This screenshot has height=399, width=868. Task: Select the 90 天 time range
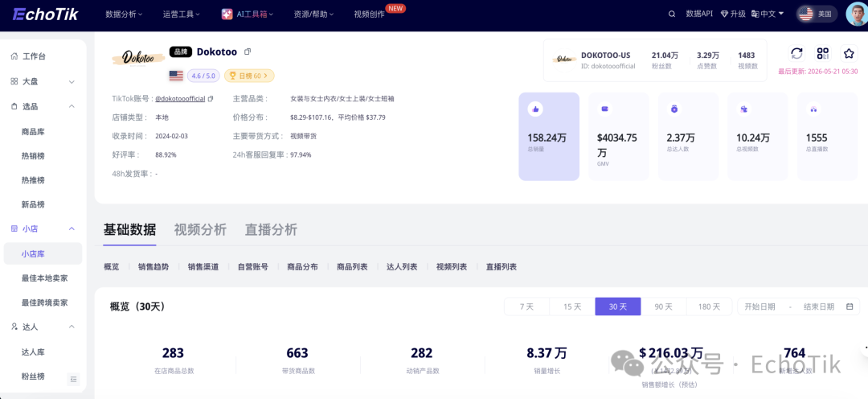[x=663, y=306]
